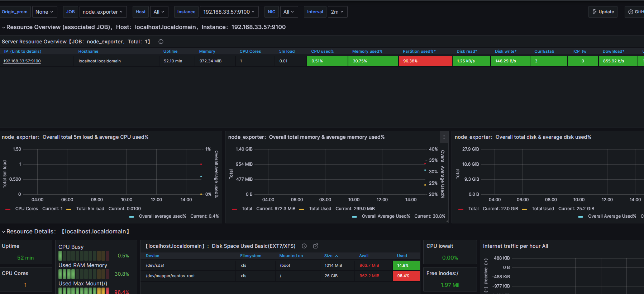
Task: Click the 1.25 kB/s disk read cell
Action: (x=472, y=61)
